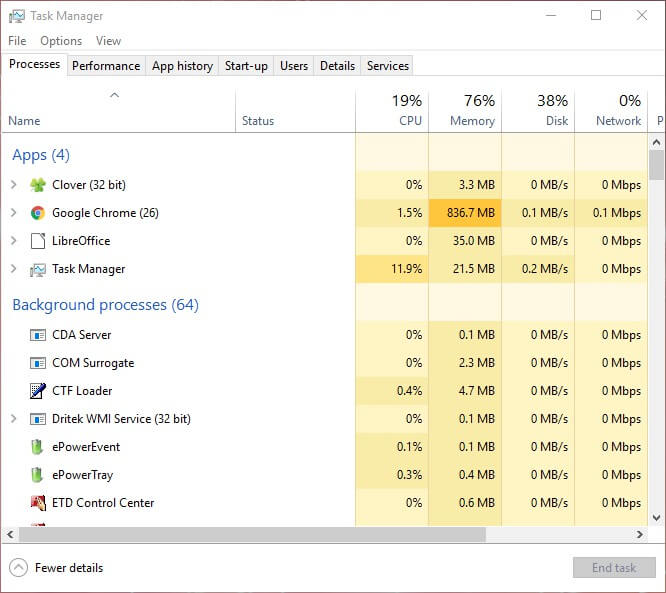Expand the Google Chrome (26) process group
The width and height of the screenshot is (666, 593).
click(x=14, y=212)
